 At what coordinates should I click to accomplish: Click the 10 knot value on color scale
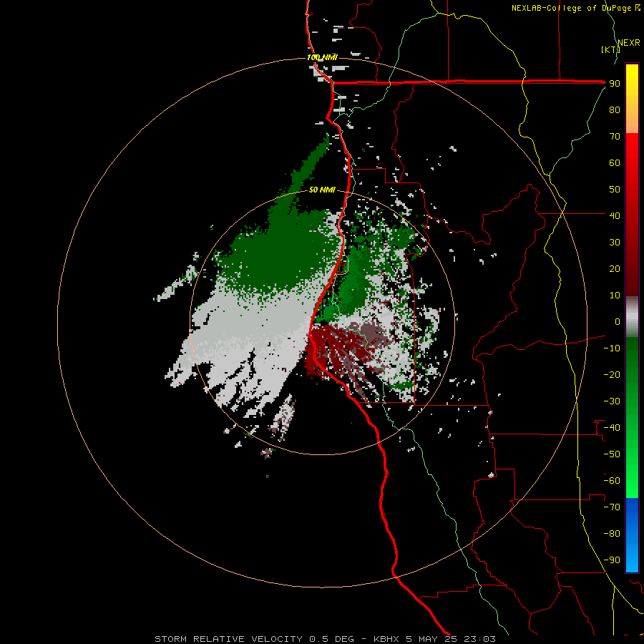tap(615, 296)
